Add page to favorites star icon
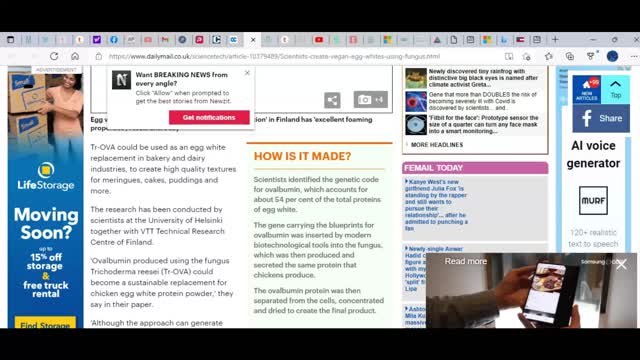Viewport: 640px width, 360px height. [x=549, y=56]
